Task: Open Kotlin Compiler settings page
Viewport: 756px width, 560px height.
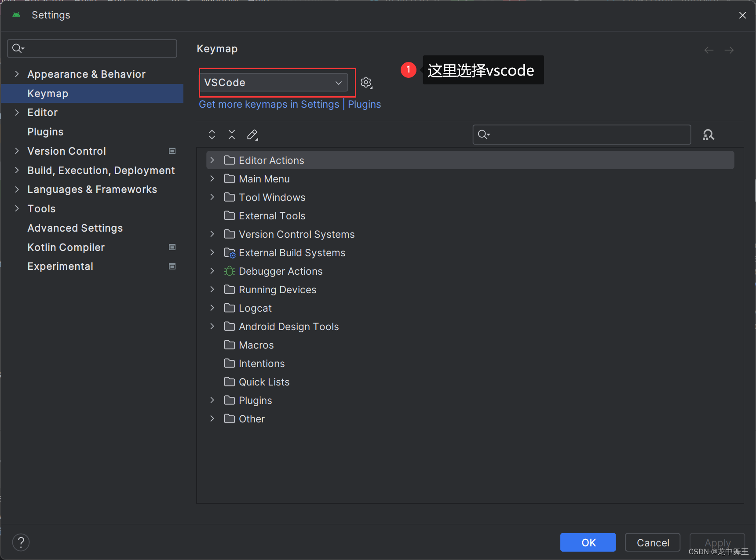Action: coord(92,247)
